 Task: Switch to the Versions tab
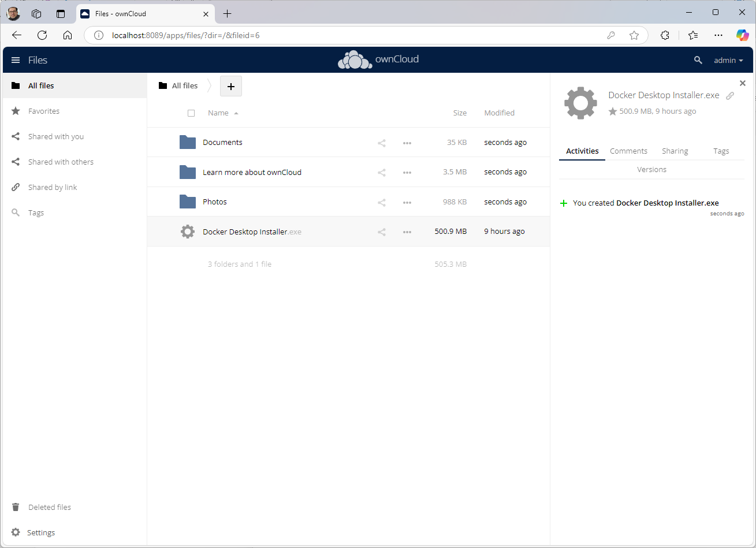[x=651, y=169]
